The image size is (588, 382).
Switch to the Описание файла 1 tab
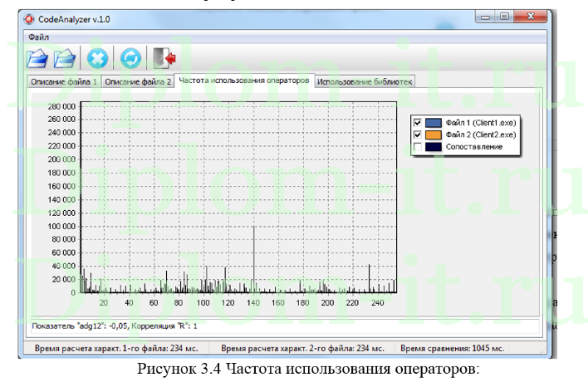pyautogui.click(x=63, y=81)
